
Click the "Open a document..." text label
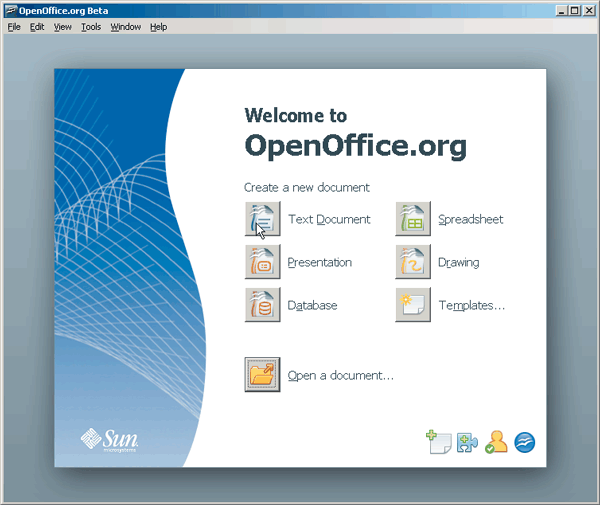341,376
